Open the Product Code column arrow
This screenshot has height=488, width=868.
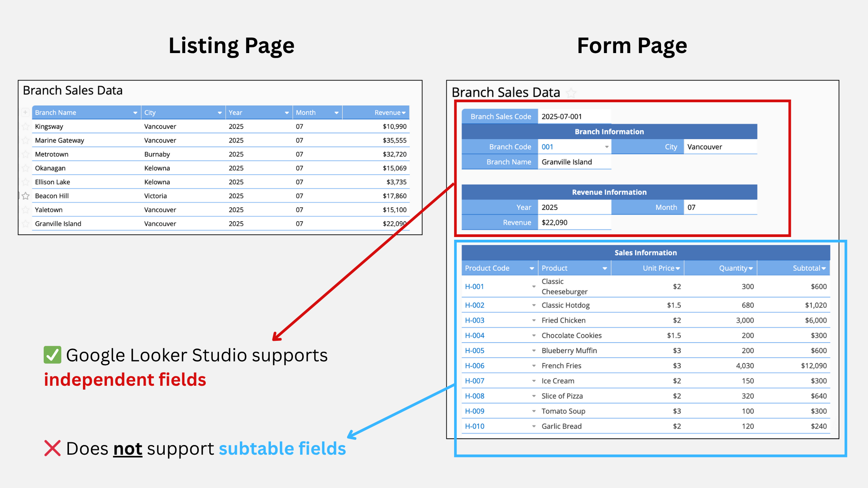click(532, 268)
